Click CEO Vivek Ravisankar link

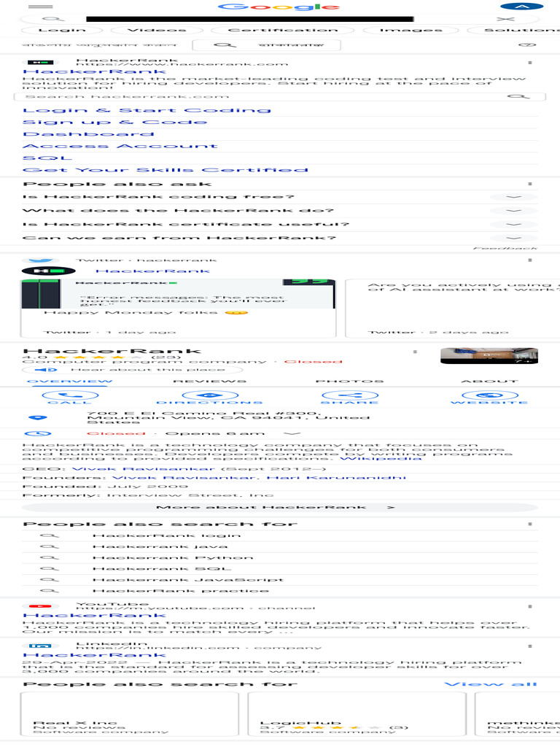[x=144, y=469]
